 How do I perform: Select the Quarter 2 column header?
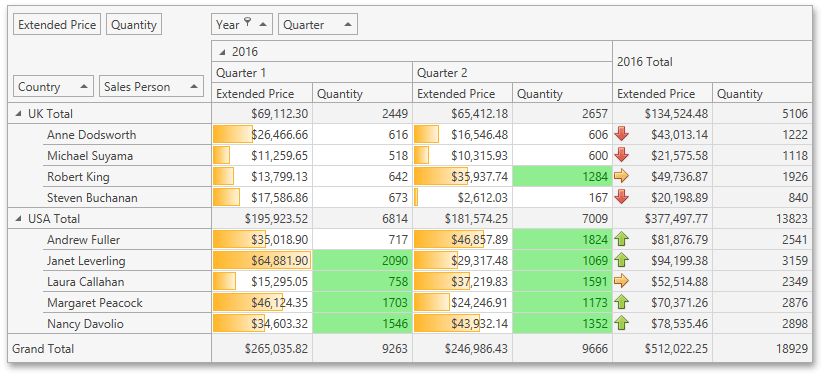pos(512,72)
